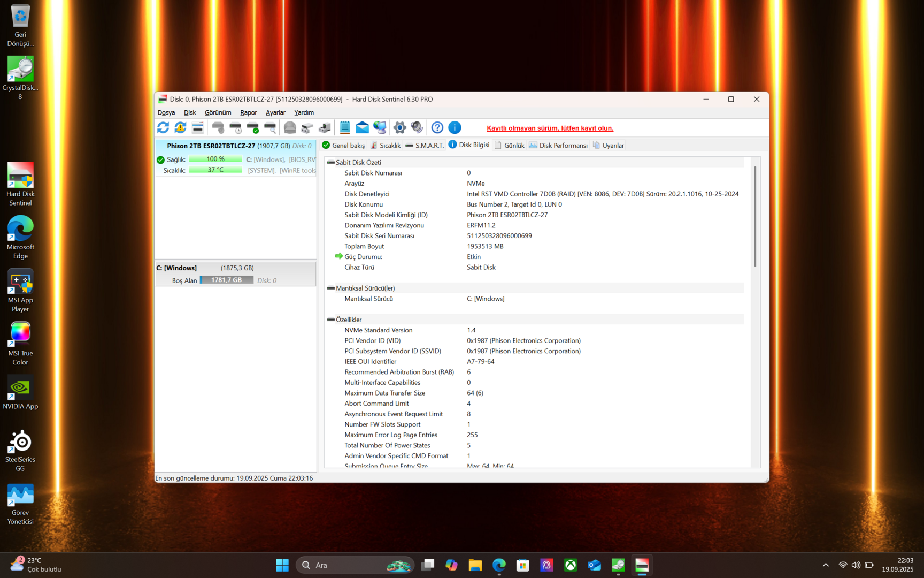Open the weather widget showing 23°C
This screenshot has width=924, height=578.
(x=36, y=565)
